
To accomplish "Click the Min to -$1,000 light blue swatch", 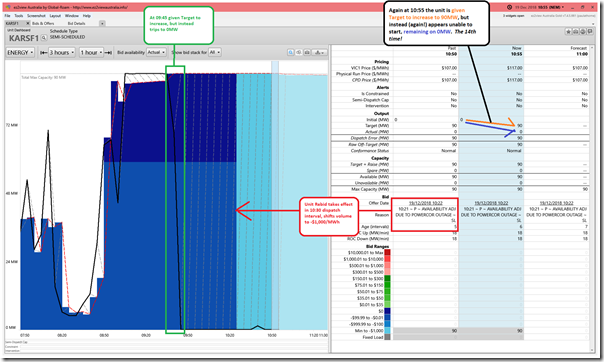I will 388,331.
